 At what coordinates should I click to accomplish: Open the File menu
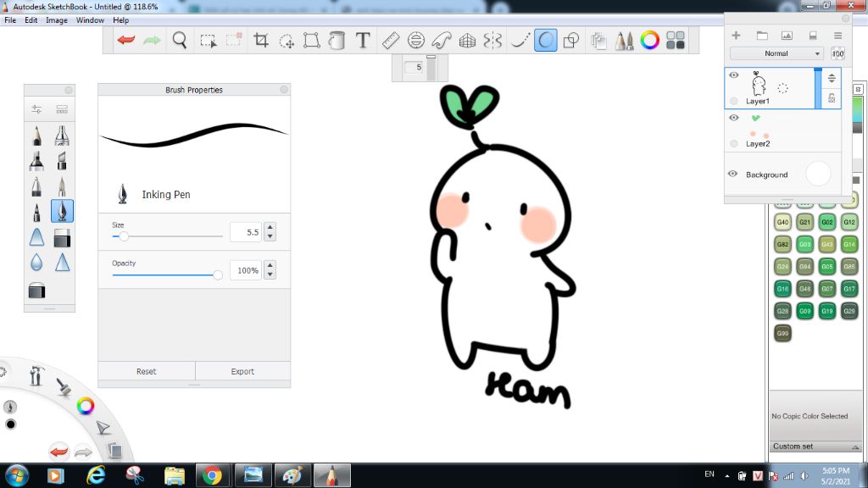pyautogui.click(x=10, y=20)
